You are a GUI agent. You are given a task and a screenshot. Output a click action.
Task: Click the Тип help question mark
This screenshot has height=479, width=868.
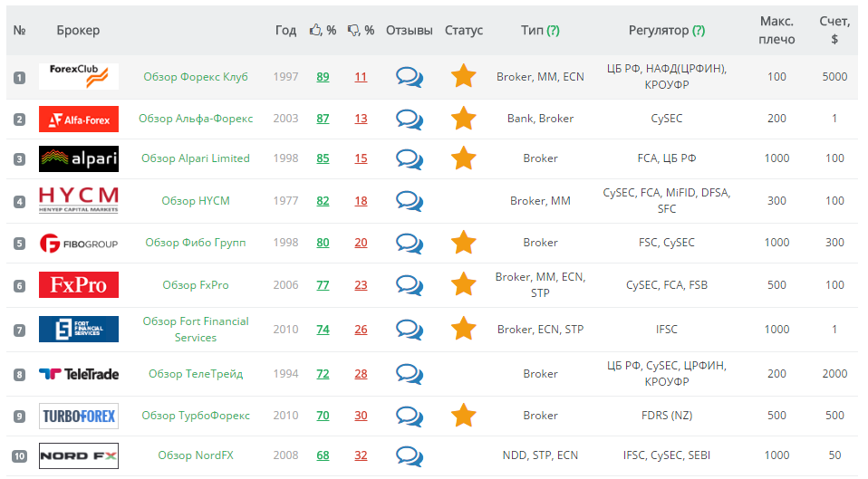click(553, 31)
